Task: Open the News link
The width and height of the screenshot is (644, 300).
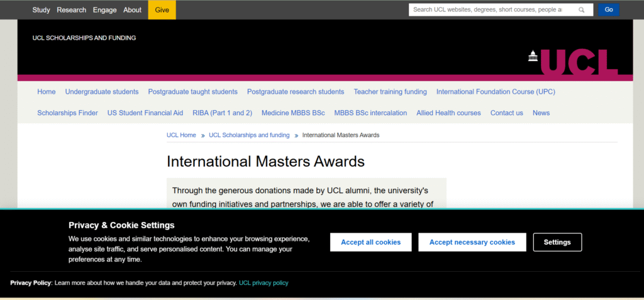Action: pos(541,113)
